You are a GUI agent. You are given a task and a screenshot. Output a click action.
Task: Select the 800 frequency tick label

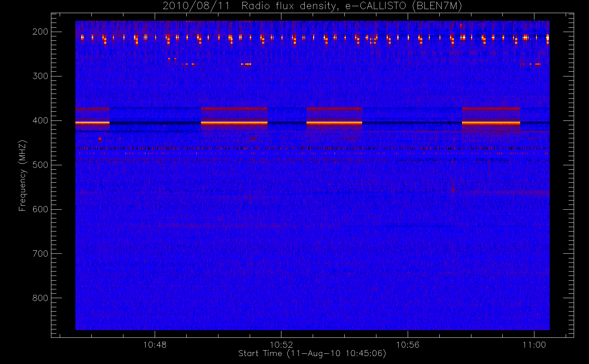[x=40, y=298]
